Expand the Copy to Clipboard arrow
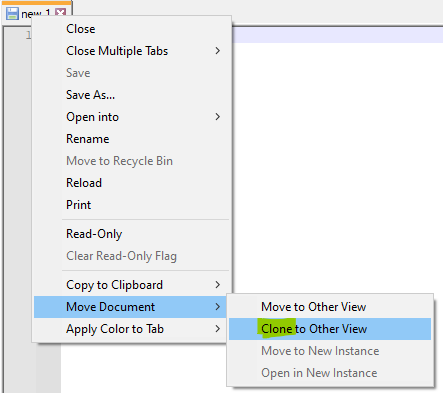The image size is (443, 393). click(x=217, y=285)
